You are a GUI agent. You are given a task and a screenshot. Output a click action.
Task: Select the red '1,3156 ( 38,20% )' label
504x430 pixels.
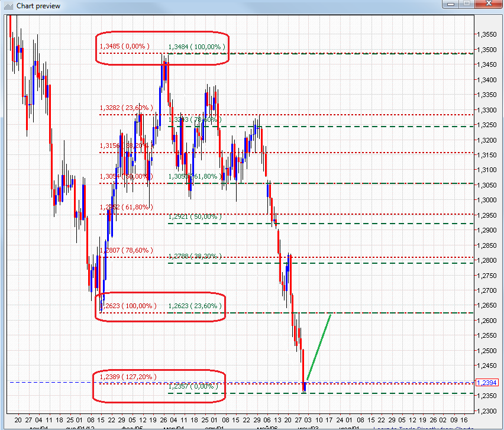click(x=126, y=146)
